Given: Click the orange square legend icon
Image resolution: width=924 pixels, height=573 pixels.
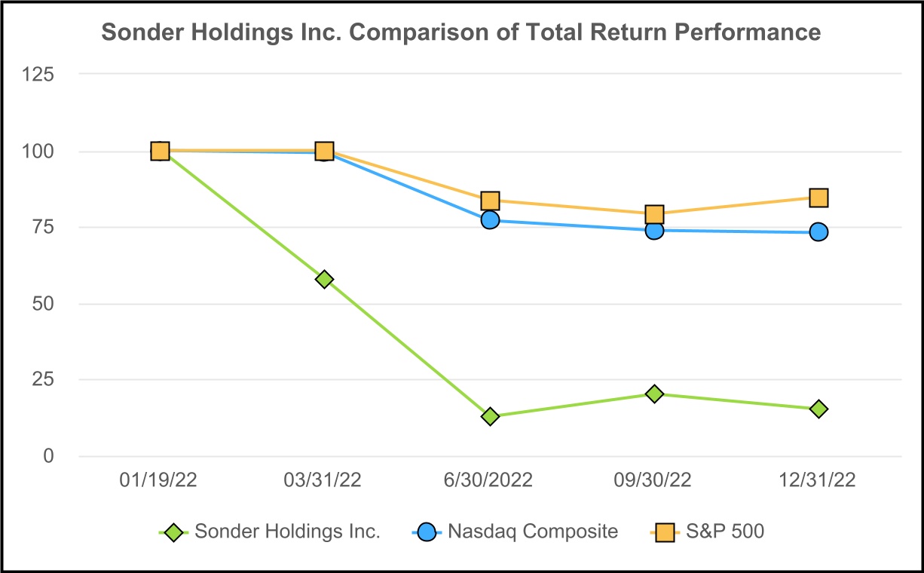Looking at the screenshot, I should click(x=663, y=532).
